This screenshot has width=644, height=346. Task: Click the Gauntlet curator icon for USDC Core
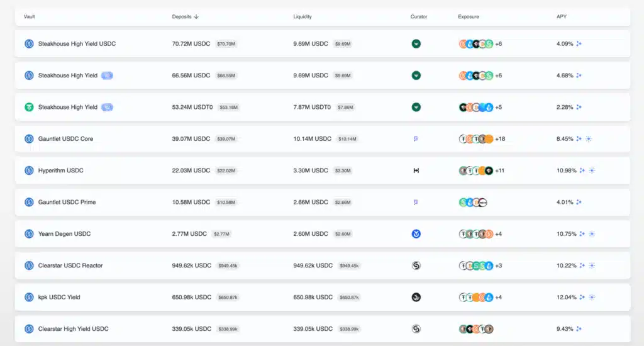click(416, 139)
